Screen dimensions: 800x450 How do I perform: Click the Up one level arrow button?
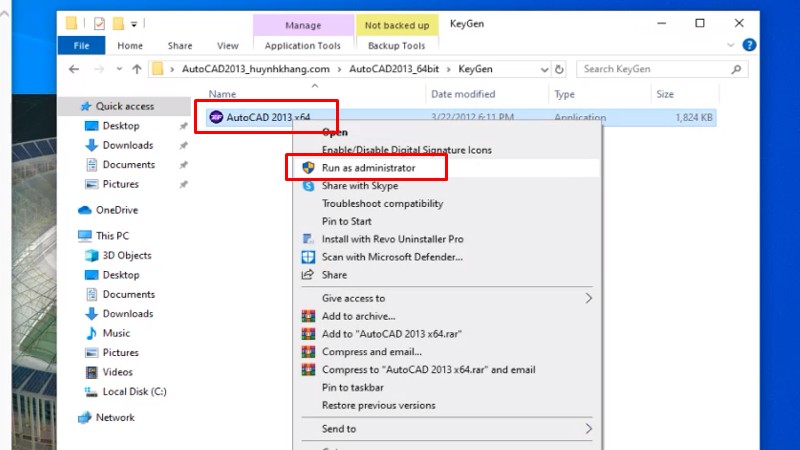coord(136,69)
